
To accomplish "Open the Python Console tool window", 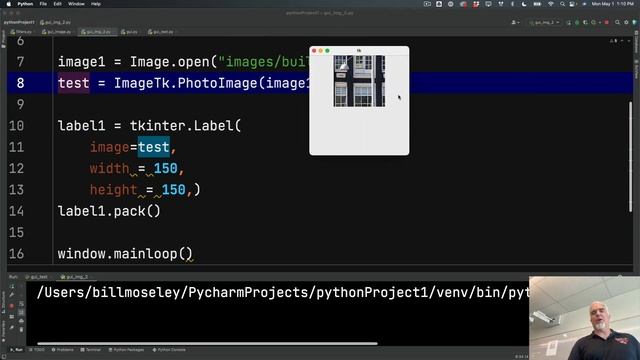I will (169, 350).
